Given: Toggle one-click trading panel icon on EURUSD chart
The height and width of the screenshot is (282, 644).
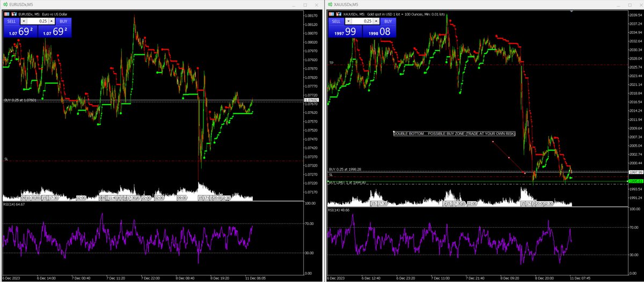Looking at the screenshot, I should tap(6, 14).
